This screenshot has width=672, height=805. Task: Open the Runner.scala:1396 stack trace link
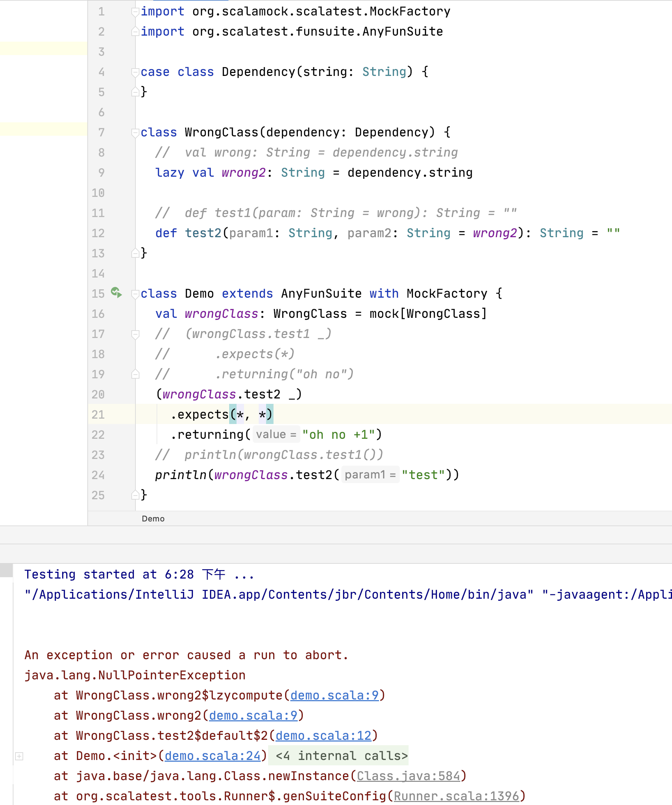coord(456,796)
